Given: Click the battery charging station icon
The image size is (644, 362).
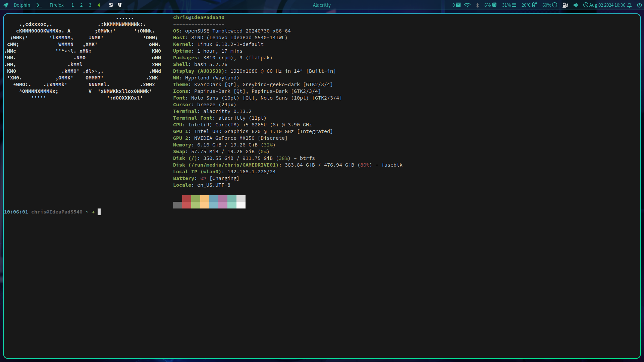Looking at the screenshot, I should [x=565, y=5].
